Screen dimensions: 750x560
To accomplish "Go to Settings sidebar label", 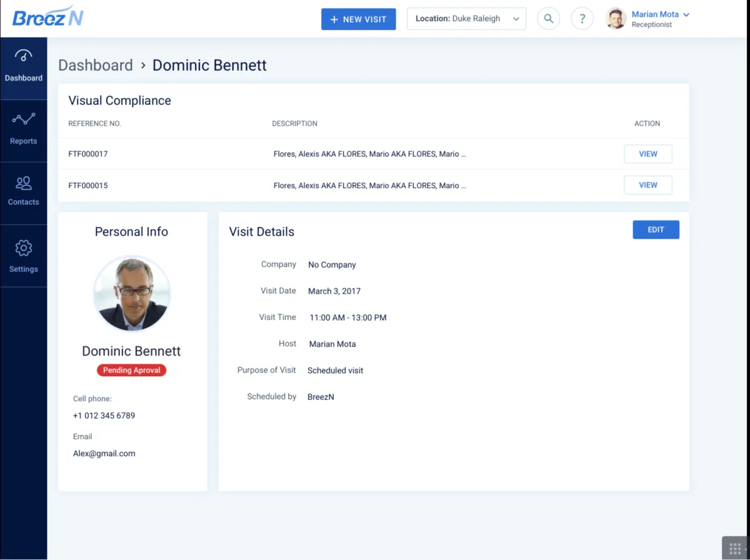I will 24,269.
